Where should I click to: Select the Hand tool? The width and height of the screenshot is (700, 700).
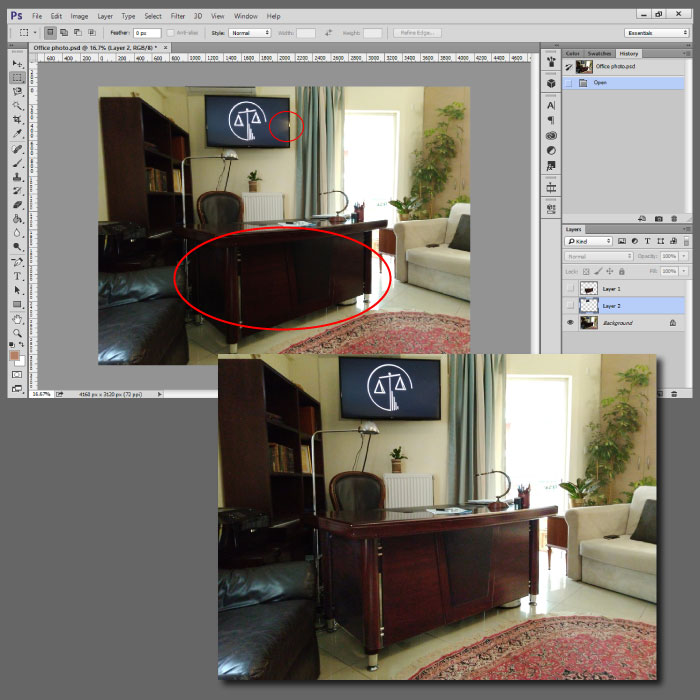click(17, 318)
